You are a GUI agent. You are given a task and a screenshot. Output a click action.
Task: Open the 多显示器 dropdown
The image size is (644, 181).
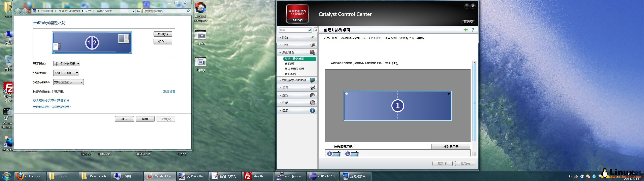click(68, 82)
